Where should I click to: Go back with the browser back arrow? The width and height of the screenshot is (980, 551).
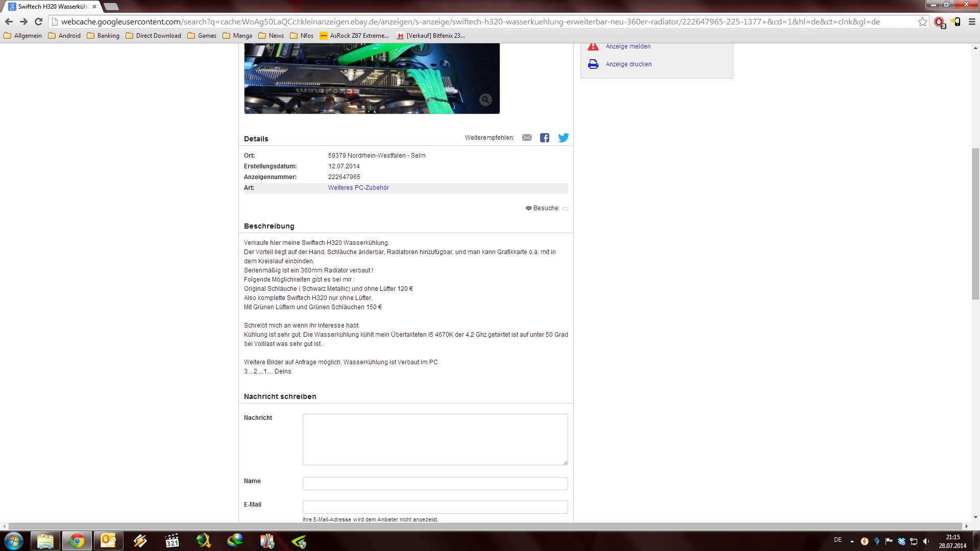click(x=9, y=22)
